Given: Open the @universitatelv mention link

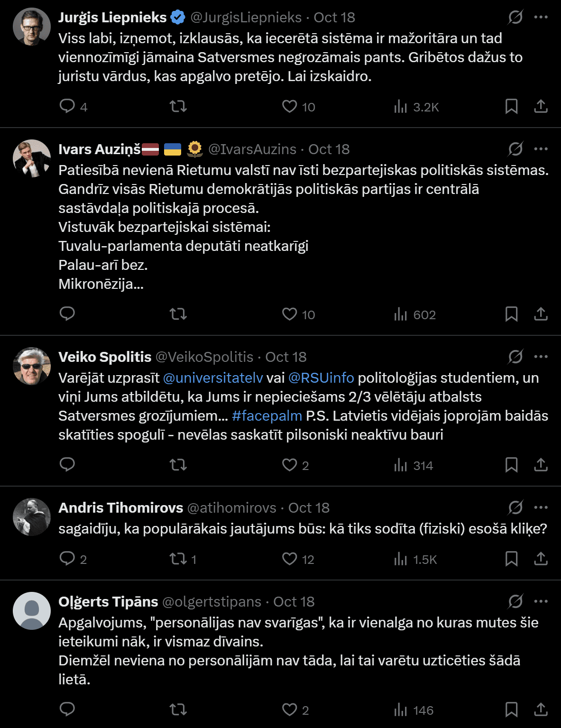Looking at the screenshot, I should tap(212, 378).
